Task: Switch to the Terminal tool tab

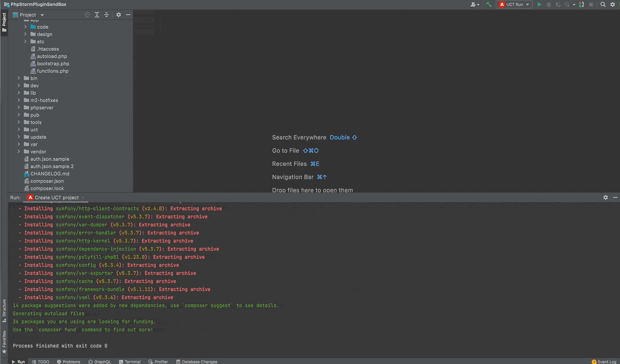Action: click(130, 361)
